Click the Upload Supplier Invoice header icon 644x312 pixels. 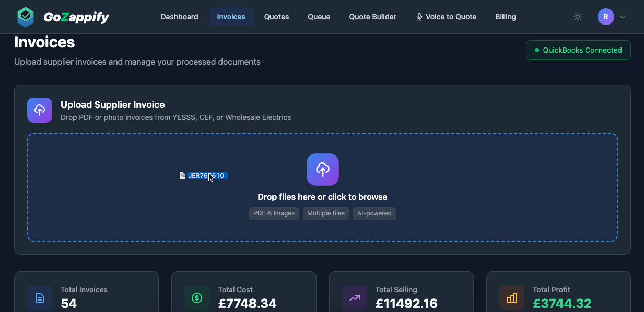[40, 110]
